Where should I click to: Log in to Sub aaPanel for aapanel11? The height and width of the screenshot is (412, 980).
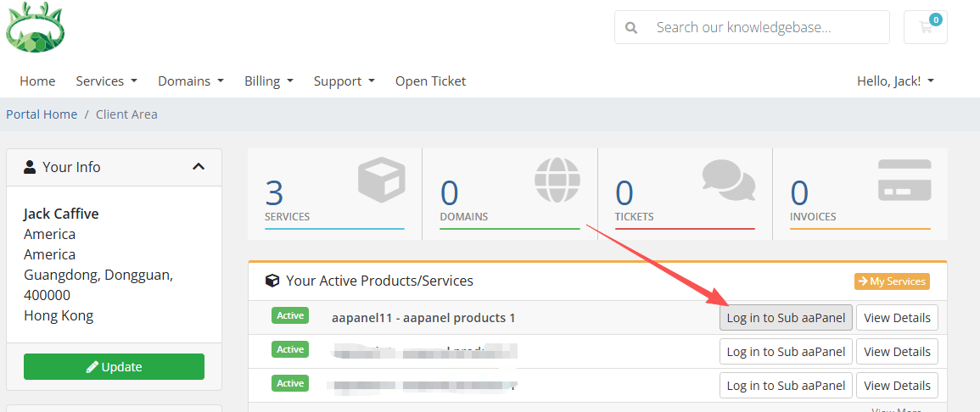point(786,318)
